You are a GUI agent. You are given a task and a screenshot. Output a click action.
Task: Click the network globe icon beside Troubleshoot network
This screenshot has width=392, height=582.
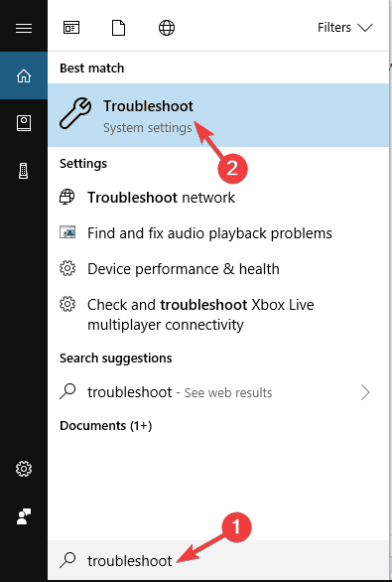(67, 197)
